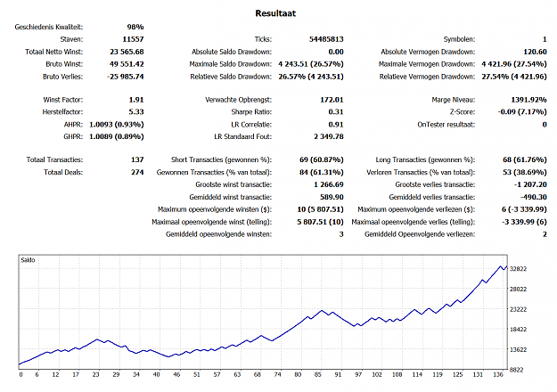Click Relatieve Vermogen Drawdown value 27.54% (4 421.96)

[514, 77]
